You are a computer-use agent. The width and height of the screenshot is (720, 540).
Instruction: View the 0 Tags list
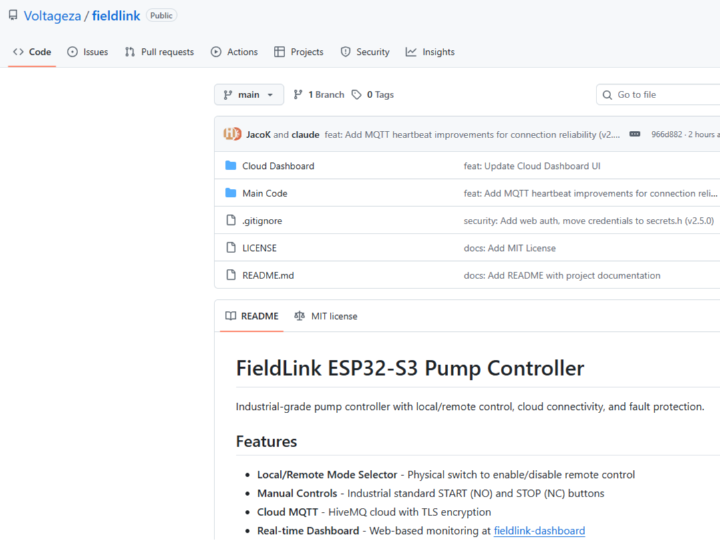click(373, 95)
